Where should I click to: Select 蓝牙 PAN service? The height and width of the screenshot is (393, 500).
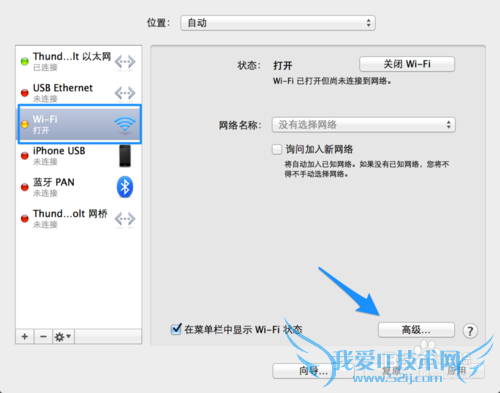pos(79,187)
